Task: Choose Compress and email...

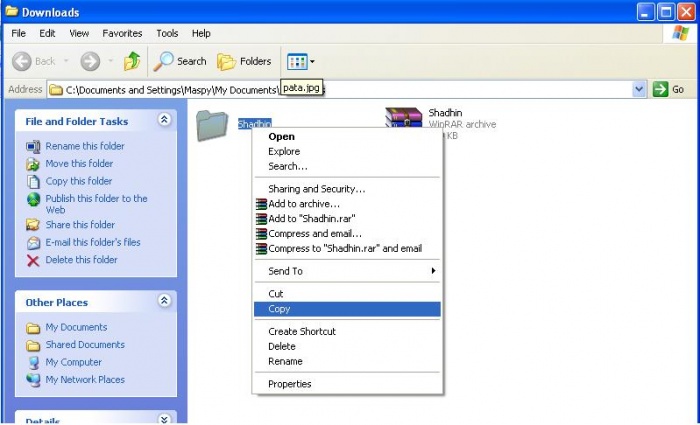Action: [x=347, y=233]
